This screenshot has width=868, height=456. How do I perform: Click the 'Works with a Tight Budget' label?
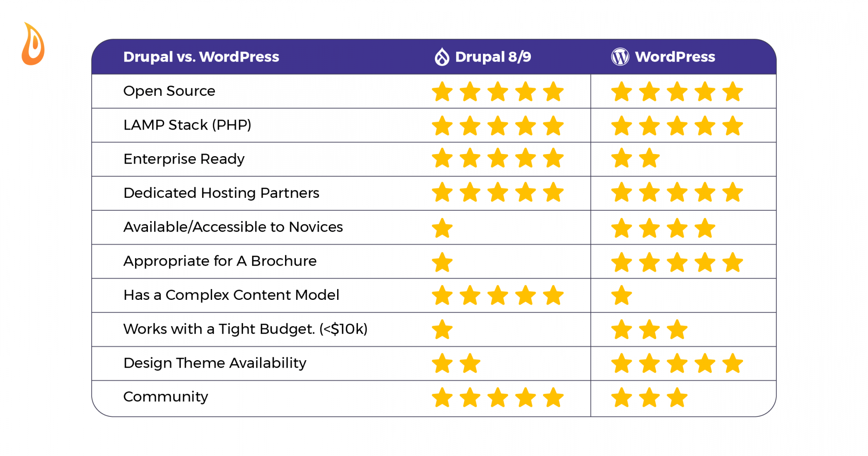[x=245, y=329]
